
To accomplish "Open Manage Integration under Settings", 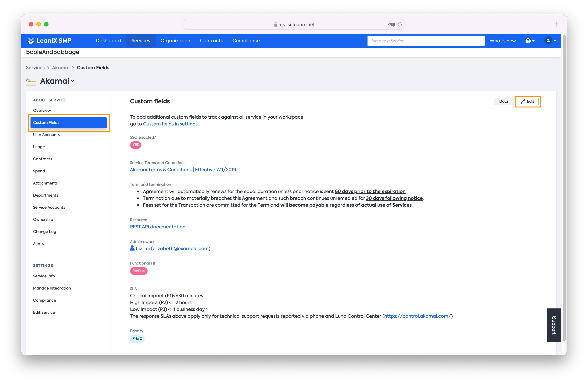I will [x=52, y=288].
